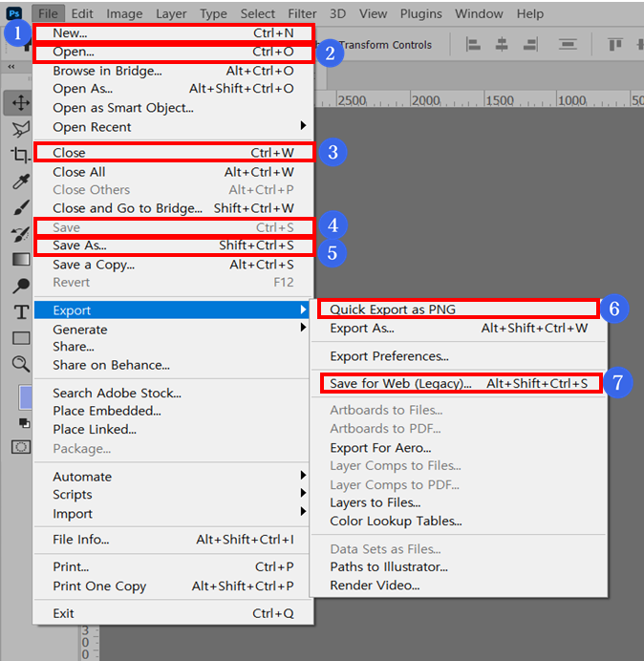Open the Help menu
The height and width of the screenshot is (661, 644).
coord(529,14)
